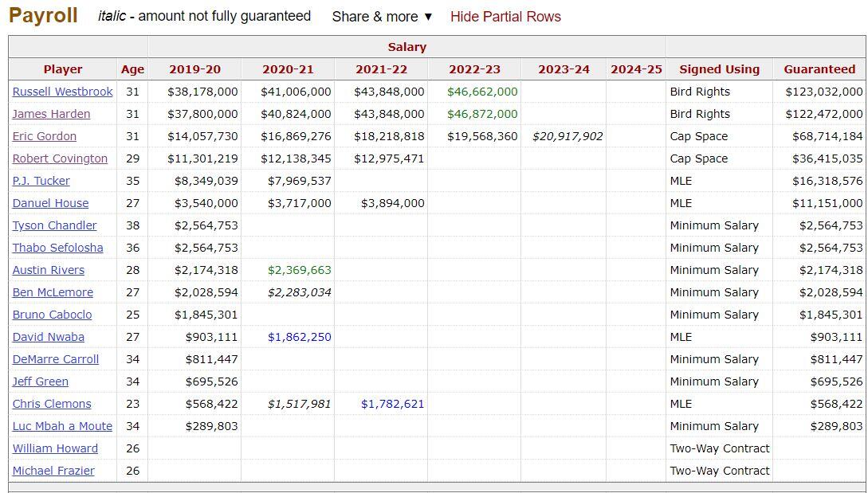Viewport: 868px width, 493px height.
Task: Click the Eric Gordon link
Action: (45, 136)
